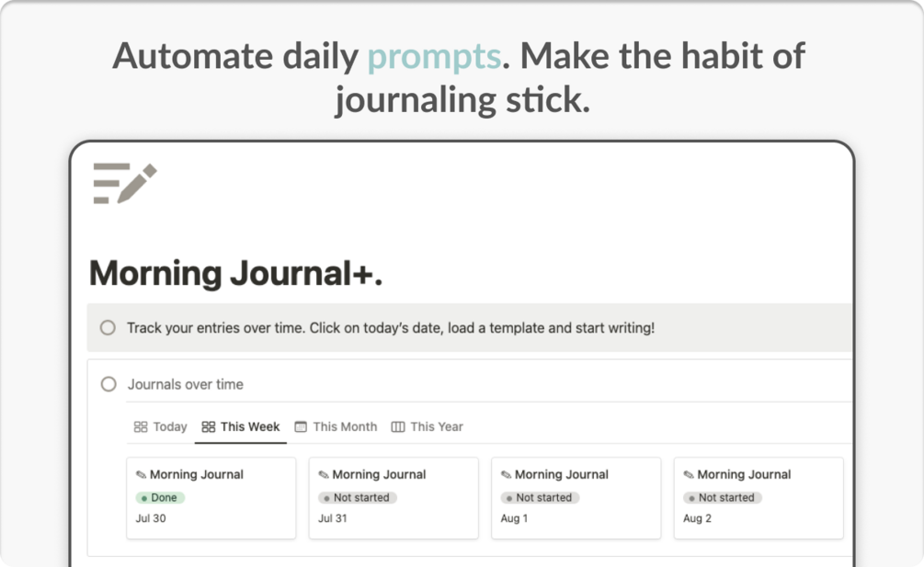
Task: Click the This Week gallery icon
Action: point(208,427)
